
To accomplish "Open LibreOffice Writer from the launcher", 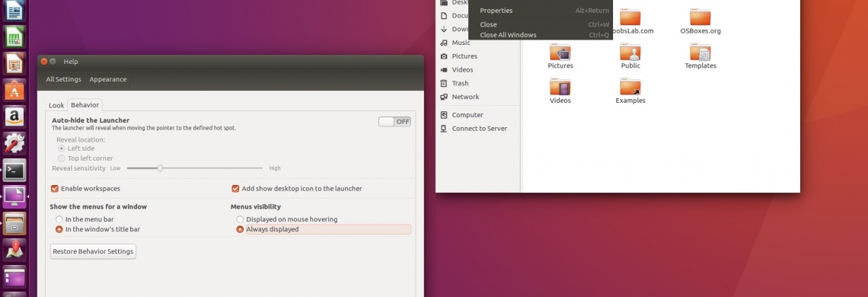I will [14, 11].
